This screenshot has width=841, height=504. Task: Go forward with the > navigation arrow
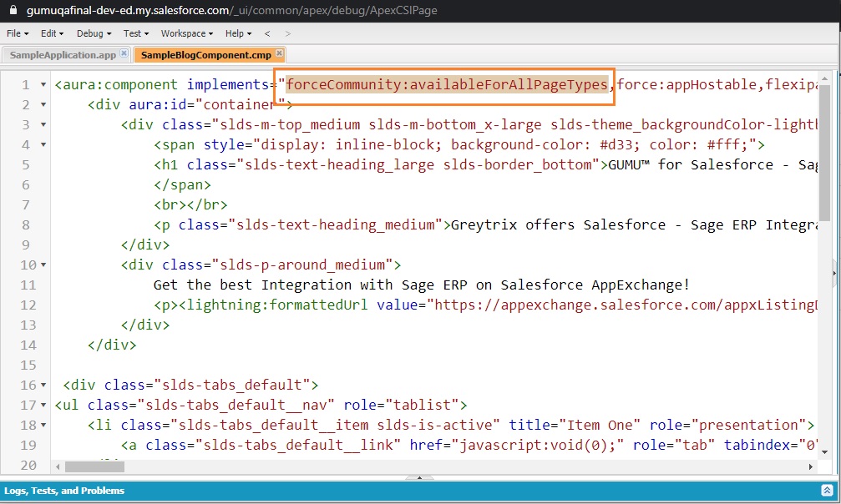pos(288,33)
